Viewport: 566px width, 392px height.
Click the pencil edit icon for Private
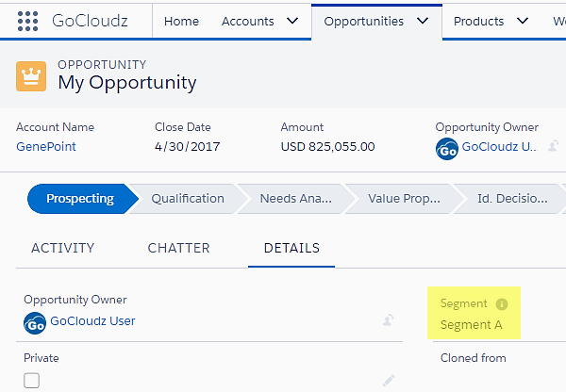pos(389,380)
